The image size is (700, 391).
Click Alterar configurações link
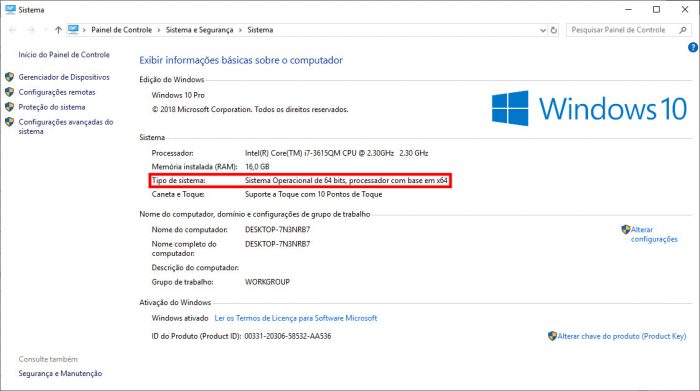654,234
